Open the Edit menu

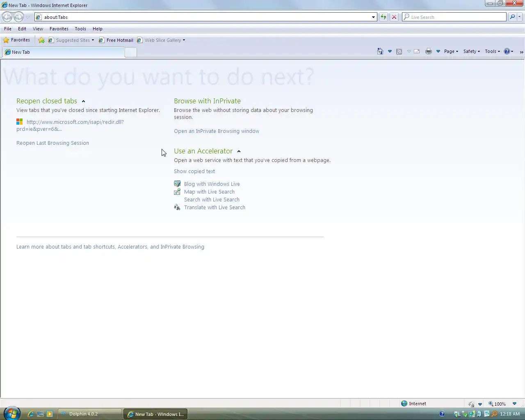tap(22, 29)
